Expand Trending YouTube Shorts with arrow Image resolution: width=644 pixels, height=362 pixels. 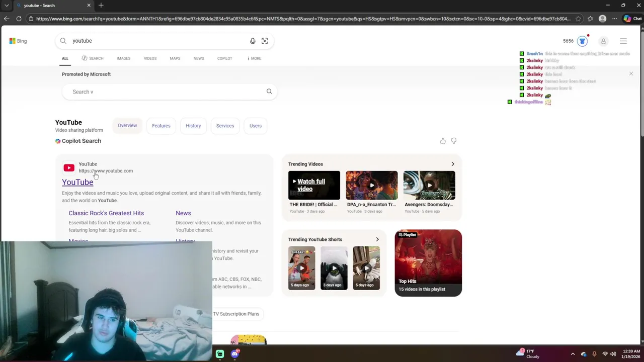pyautogui.click(x=377, y=239)
